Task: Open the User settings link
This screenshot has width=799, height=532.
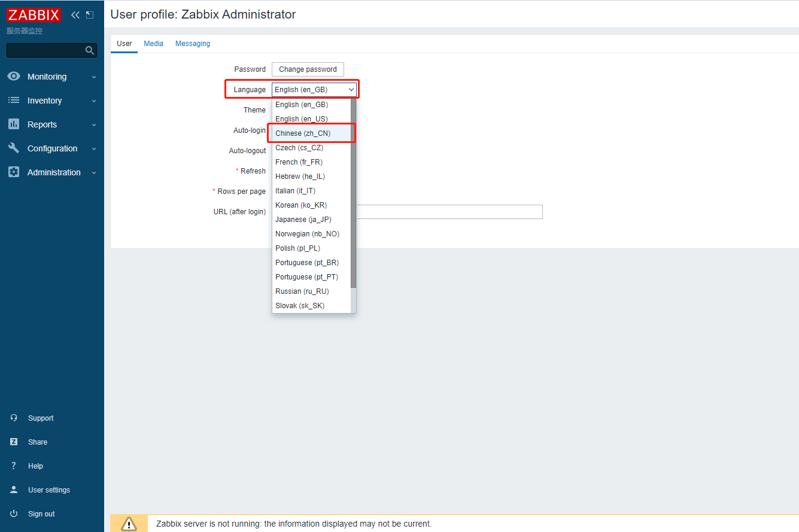Action: [48, 490]
